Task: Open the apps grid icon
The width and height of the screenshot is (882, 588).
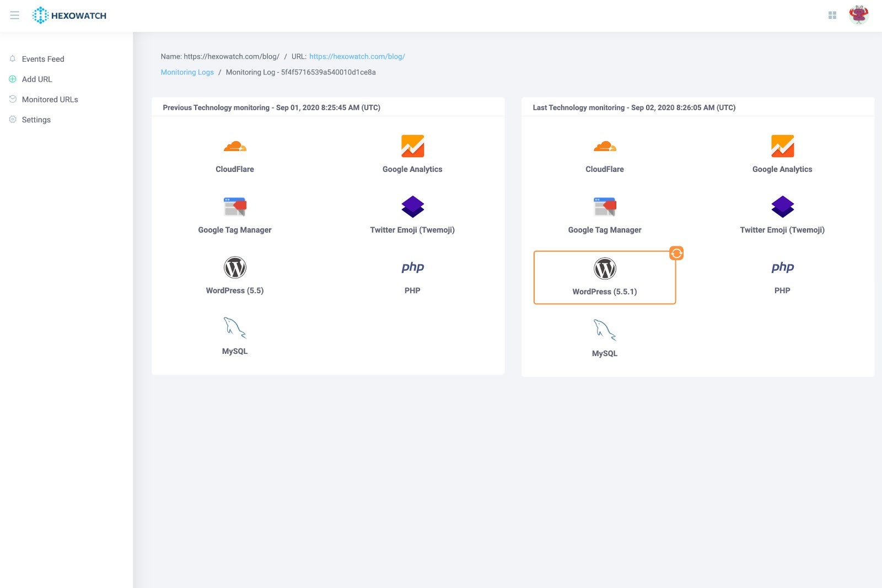Action: [x=832, y=15]
